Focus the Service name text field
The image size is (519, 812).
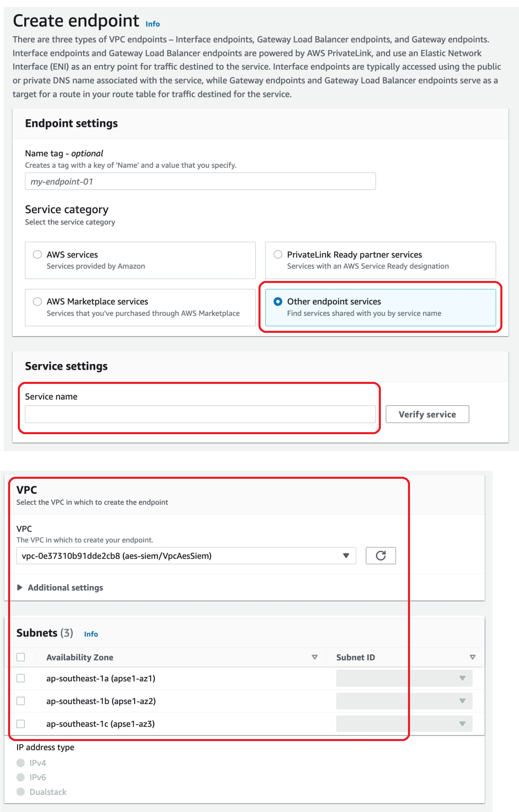tap(200, 414)
